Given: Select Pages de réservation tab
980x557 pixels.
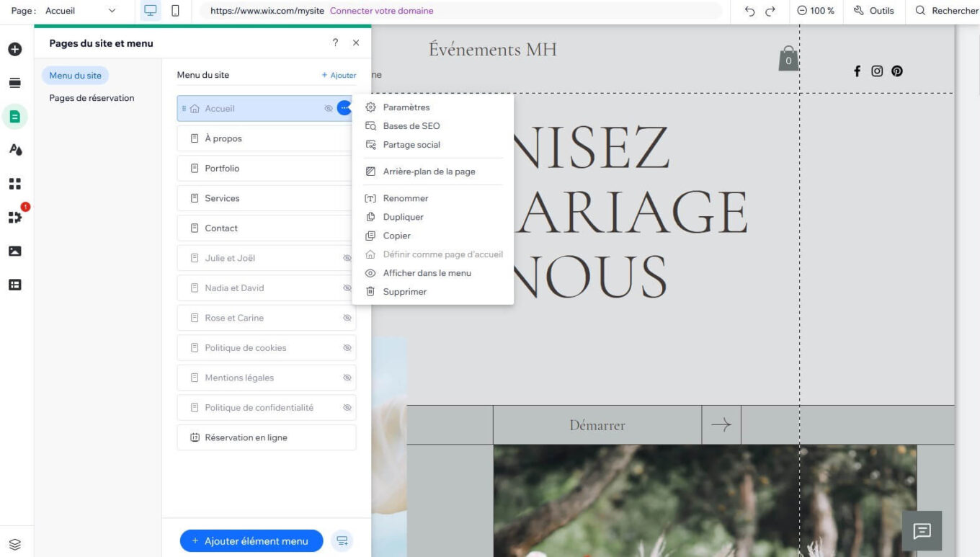Looking at the screenshot, I should (92, 98).
